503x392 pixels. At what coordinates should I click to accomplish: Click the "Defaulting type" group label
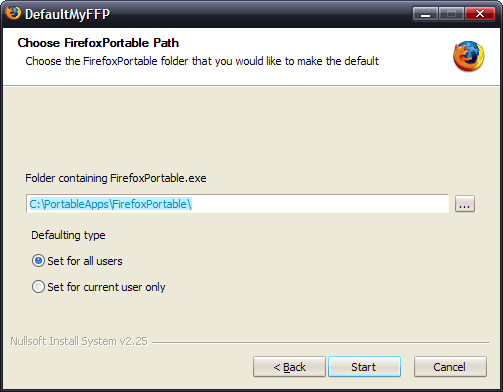[x=68, y=235]
